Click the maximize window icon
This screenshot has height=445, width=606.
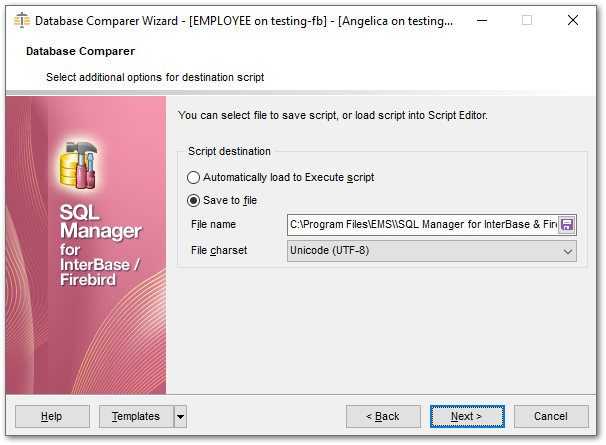527,20
